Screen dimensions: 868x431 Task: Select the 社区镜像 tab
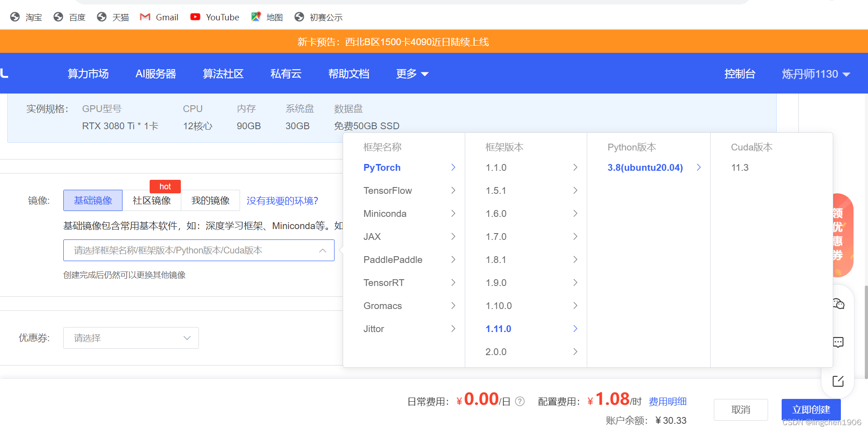tap(152, 200)
